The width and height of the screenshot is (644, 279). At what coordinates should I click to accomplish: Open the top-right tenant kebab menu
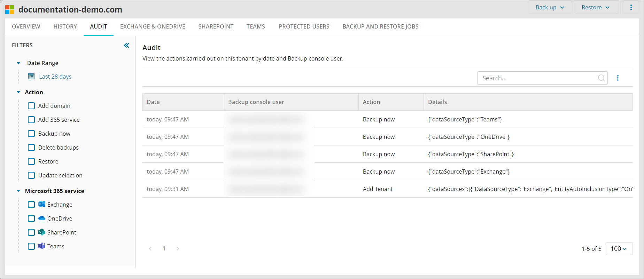click(x=631, y=7)
